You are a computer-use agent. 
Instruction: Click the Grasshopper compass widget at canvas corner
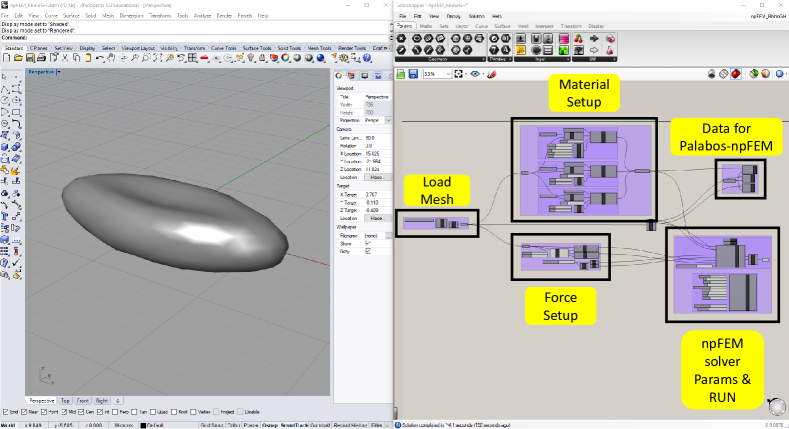(x=776, y=407)
